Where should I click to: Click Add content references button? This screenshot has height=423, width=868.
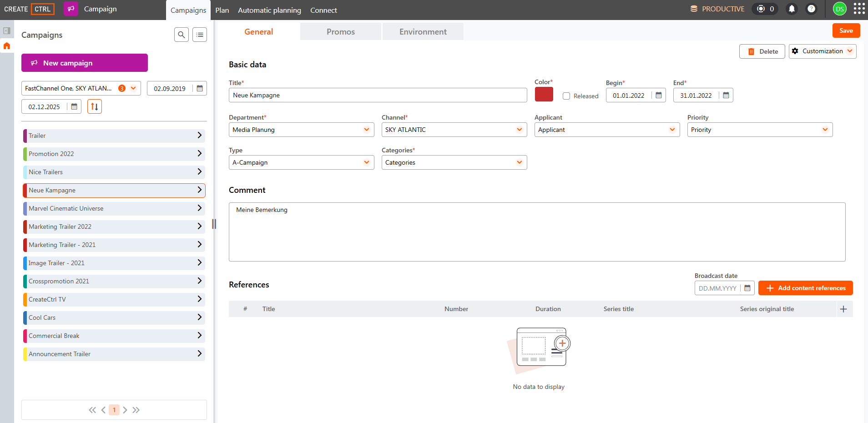click(806, 288)
